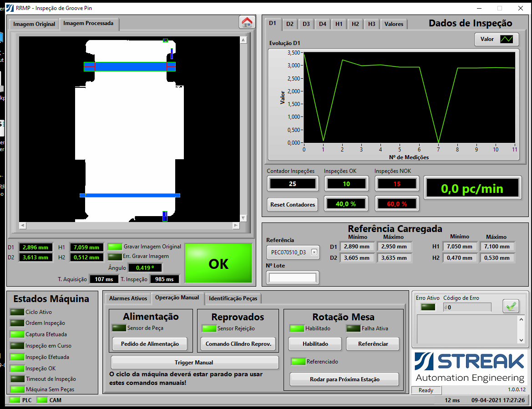Toggle Gravar Imagem Original indicator
The width and height of the screenshot is (532, 409).
[115, 247]
